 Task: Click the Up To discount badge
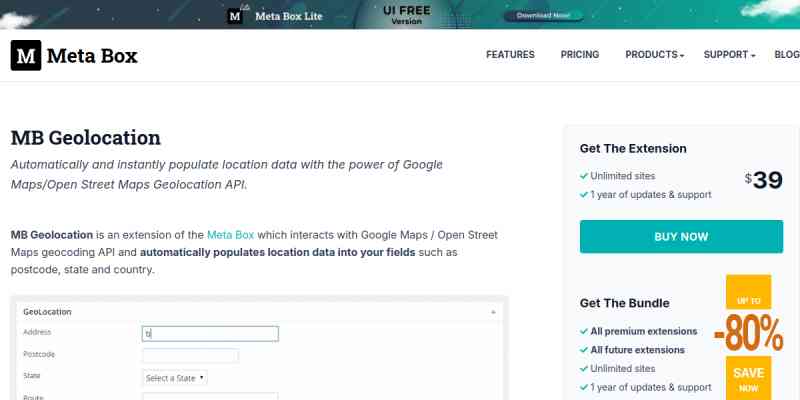tap(748, 292)
